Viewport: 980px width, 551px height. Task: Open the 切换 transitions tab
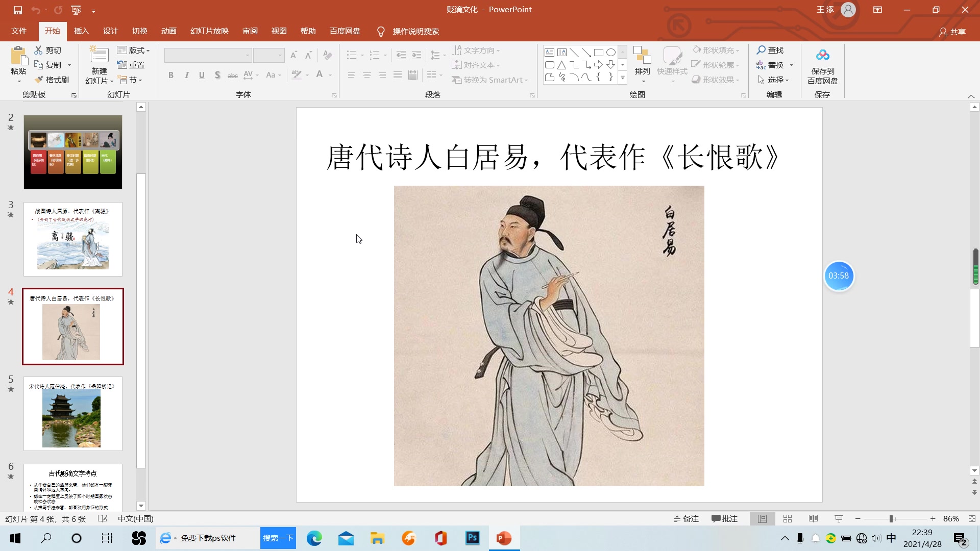tap(140, 31)
